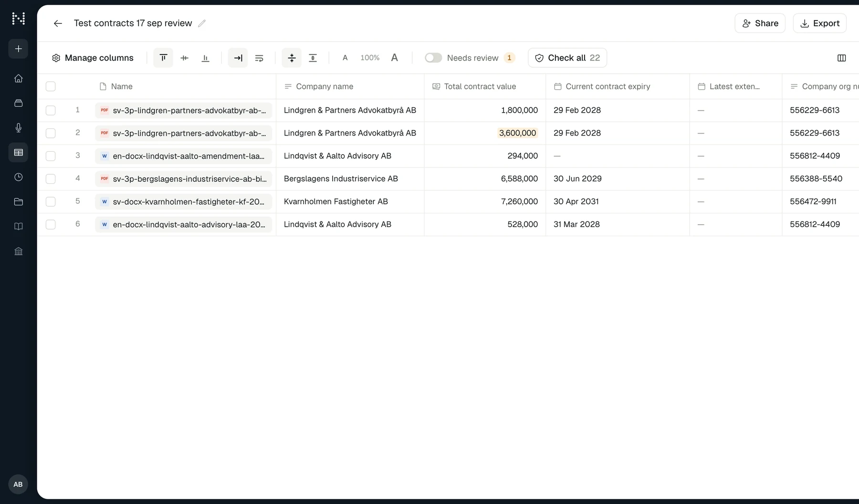The height and width of the screenshot is (504, 859).
Task: Open file sv-docx-kvarnholmen-fastigheter-kf-20...
Action: [x=183, y=202]
